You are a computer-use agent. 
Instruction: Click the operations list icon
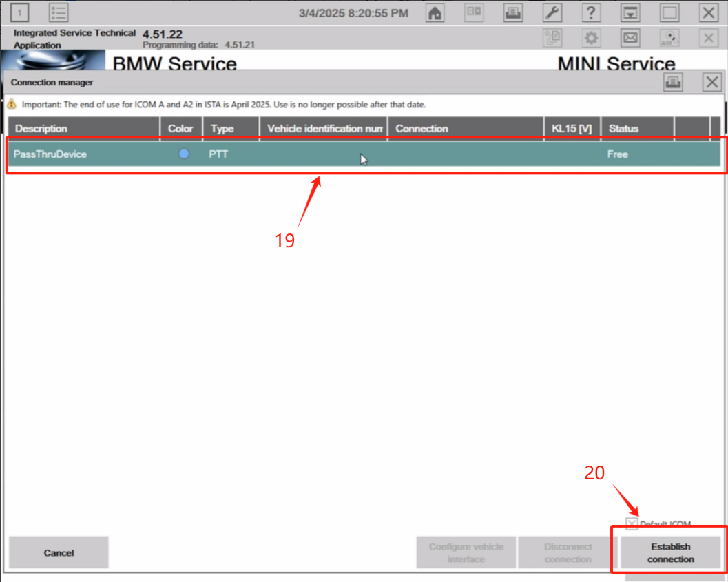(x=59, y=12)
